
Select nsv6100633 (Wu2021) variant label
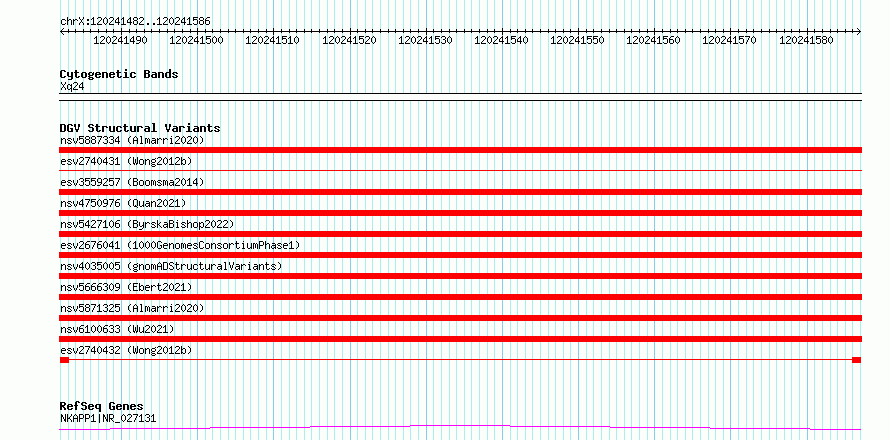[117, 329]
